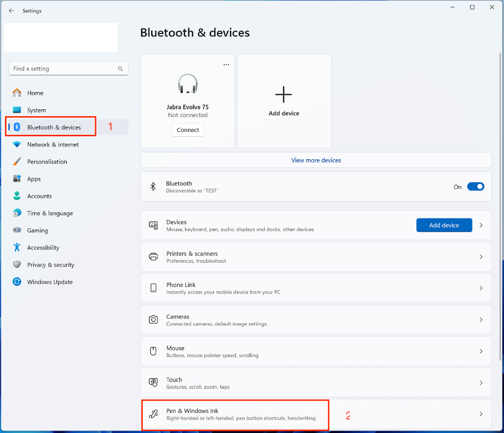Click the search magnifier icon

coord(121,69)
